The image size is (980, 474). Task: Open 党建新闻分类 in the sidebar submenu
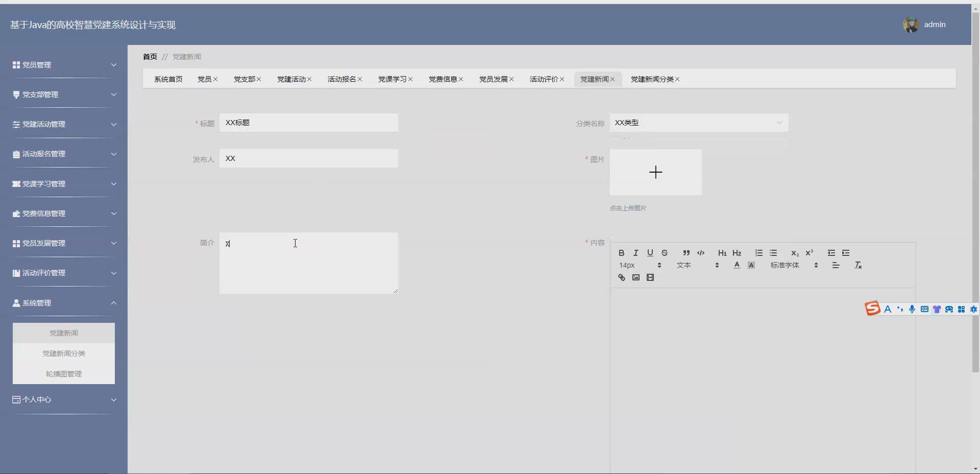[x=64, y=353]
